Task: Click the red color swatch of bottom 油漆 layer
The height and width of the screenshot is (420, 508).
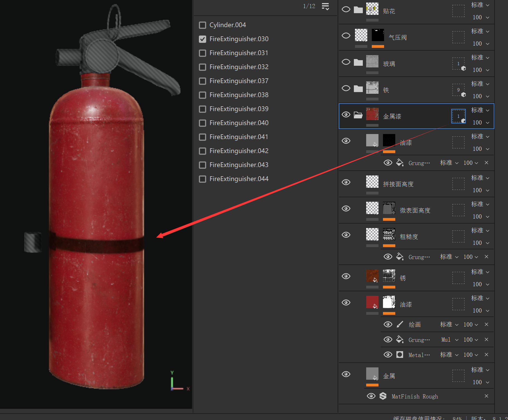Action: tap(372, 302)
